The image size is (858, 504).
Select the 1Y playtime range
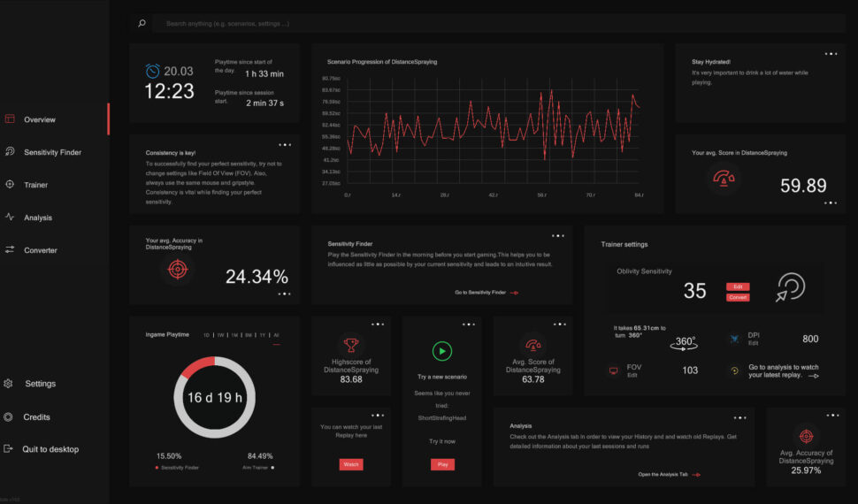[x=263, y=335]
